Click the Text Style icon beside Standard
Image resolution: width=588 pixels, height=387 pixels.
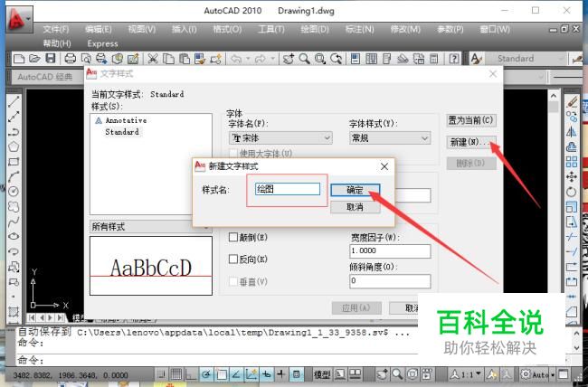[476, 59]
